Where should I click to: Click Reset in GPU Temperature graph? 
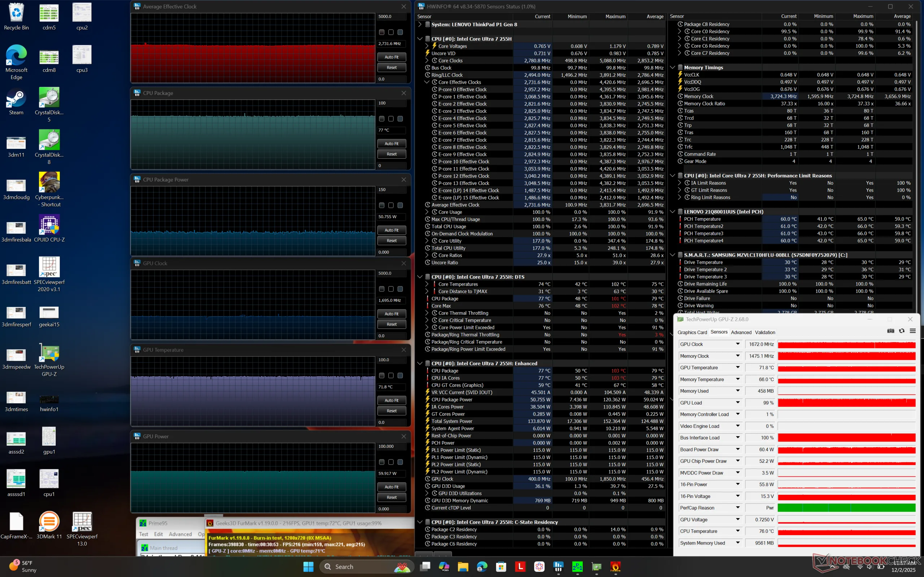(x=391, y=411)
